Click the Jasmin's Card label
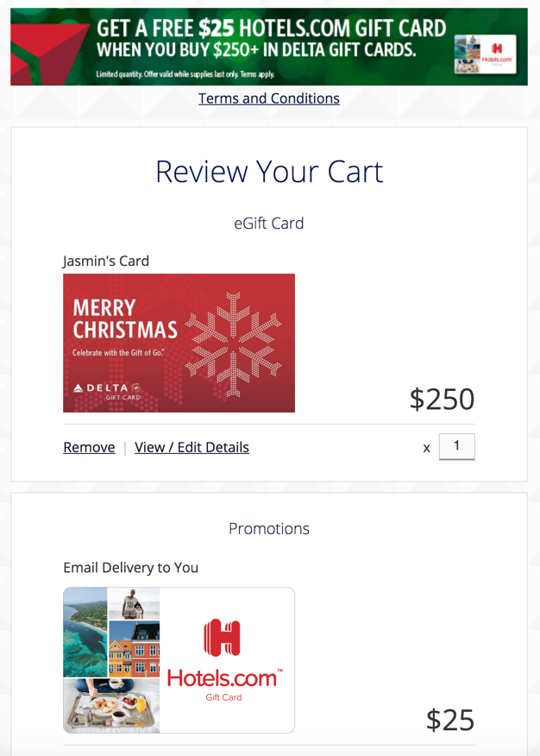The image size is (540, 756). [x=106, y=261]
